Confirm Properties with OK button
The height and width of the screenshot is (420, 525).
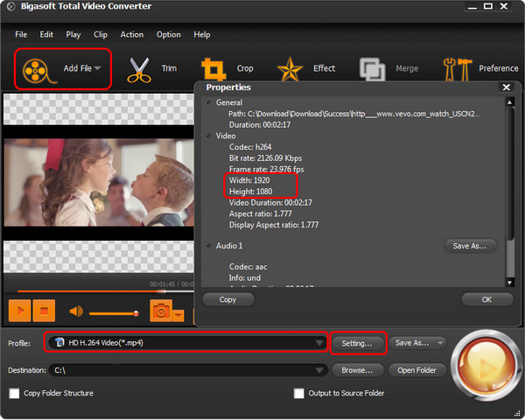(x=486, y=299)
